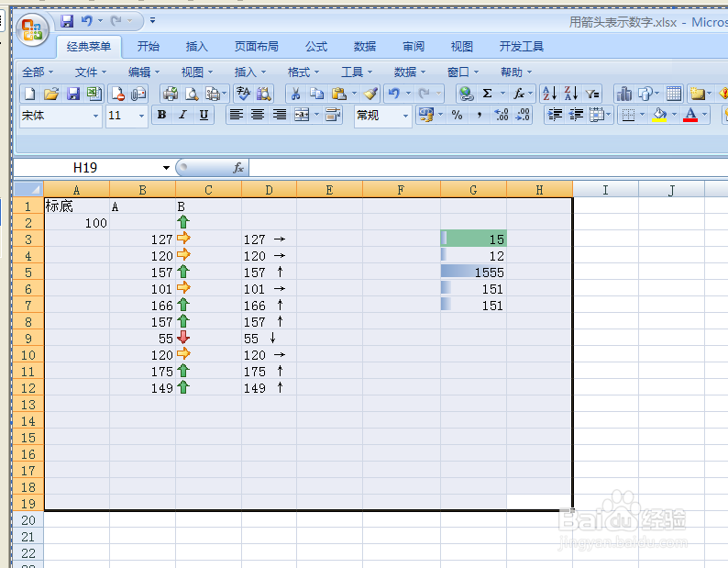Screen dimensions: 728x568
Task: Switch to the 插入 ribbon tab
Action: (x=197, y=47)
